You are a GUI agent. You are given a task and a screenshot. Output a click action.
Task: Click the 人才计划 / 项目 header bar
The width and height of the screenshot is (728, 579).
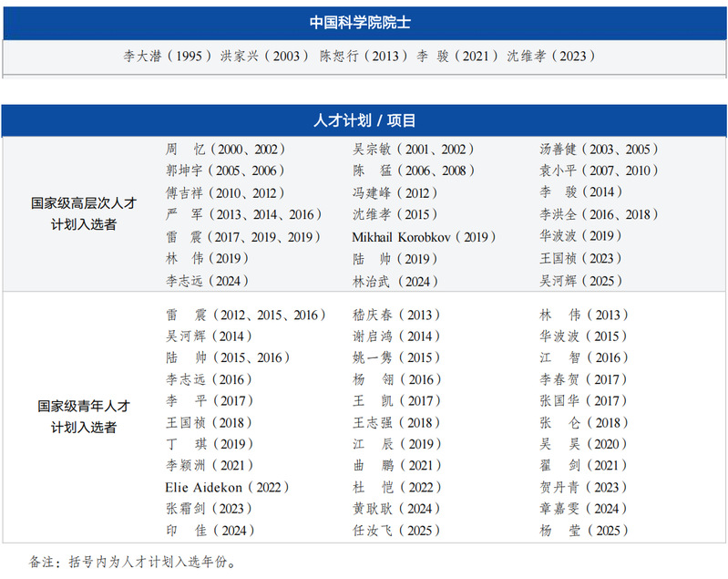[x=365, y=120]
